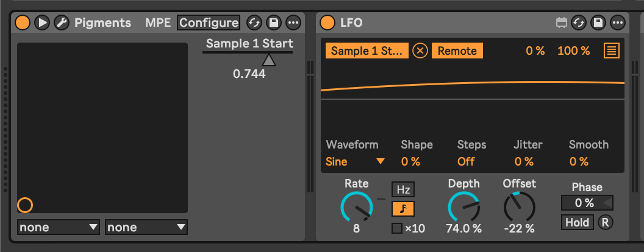Click LFO Depth knob

click(x=463, y=207)
